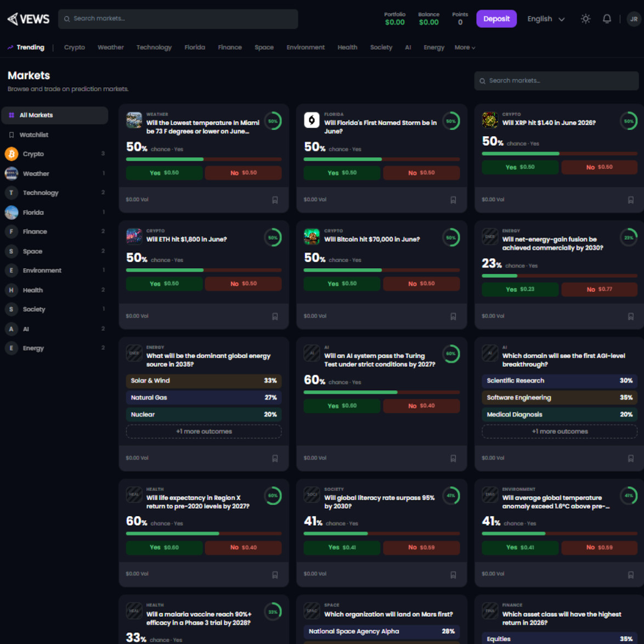Screen dimensions: 644x644
Task: Buy Yes $0.23 on fusion market
Action: click(x=520, y=290)
